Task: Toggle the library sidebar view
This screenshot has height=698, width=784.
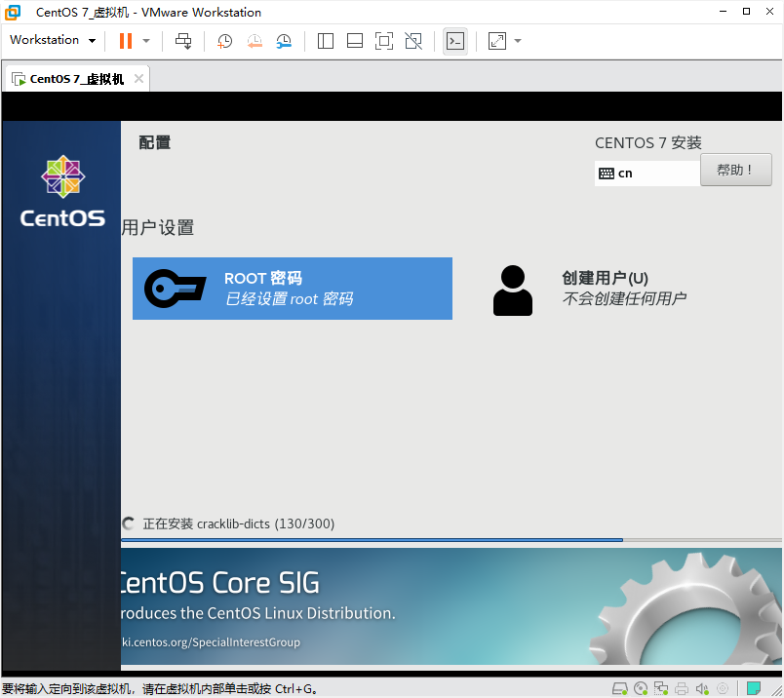Action: tap(326, 41)
